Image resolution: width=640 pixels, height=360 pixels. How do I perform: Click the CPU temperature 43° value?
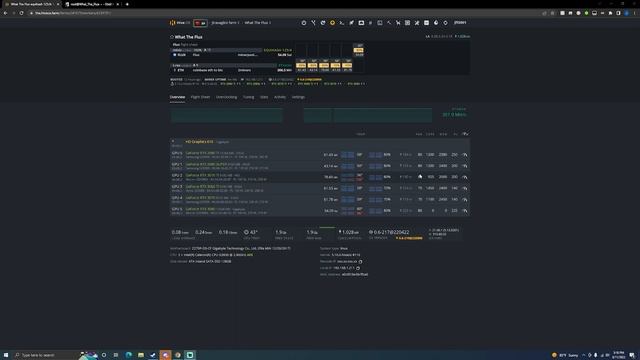tap(253, 232)
